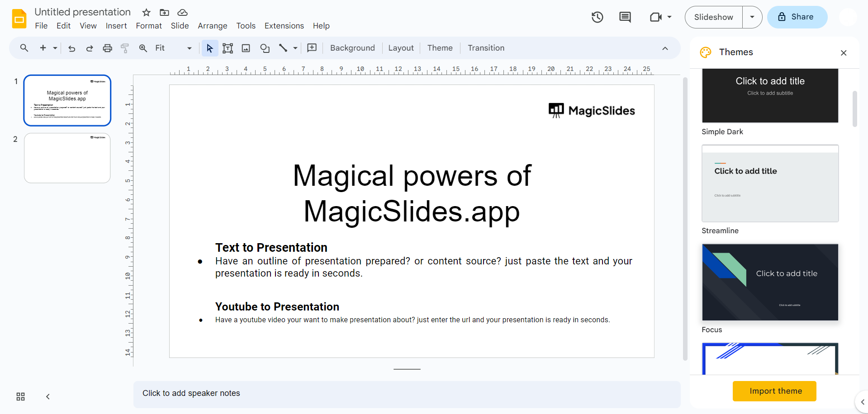Click the Import theme button
868x414 pixels.
[774, 391]
